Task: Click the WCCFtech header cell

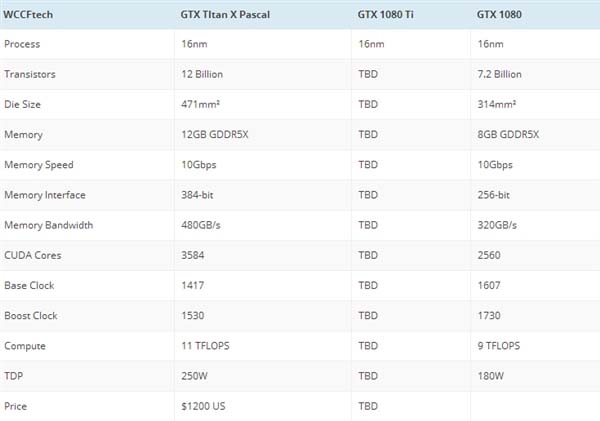Action: tap(30, 15)
